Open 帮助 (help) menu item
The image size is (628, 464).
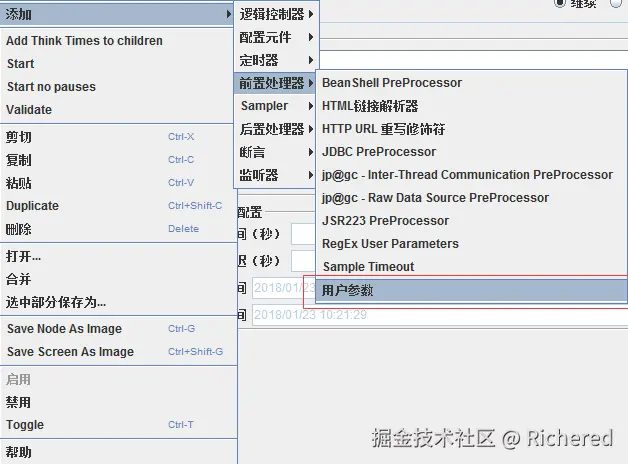click(x=118, y=452)
